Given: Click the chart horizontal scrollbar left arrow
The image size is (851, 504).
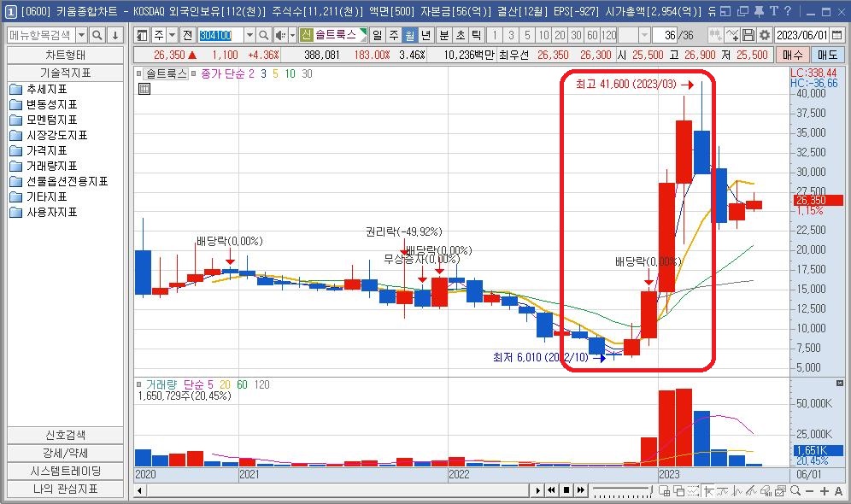Looking at the screenshot, I should click(x=140, y=491).
